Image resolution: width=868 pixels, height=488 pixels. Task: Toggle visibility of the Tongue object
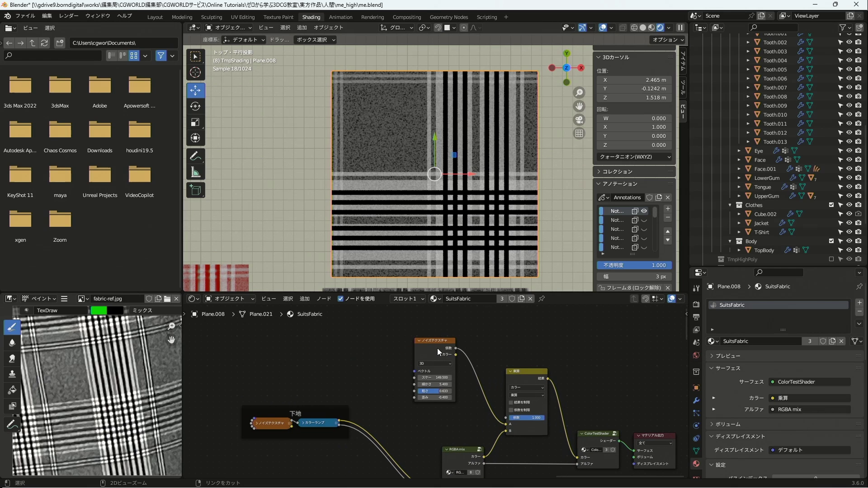[x=849, y=187]
